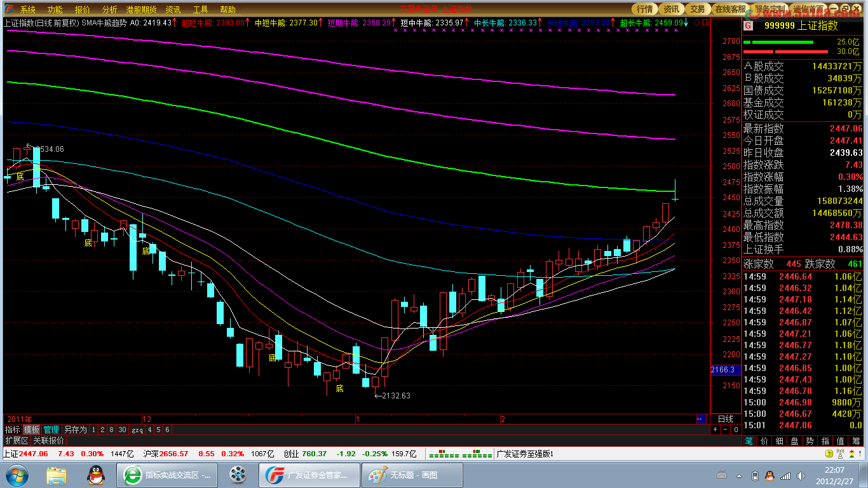Screen dimensions: 868x488
Task: Open QQ penguin from taskbar
Action: [x=95, y=475]
